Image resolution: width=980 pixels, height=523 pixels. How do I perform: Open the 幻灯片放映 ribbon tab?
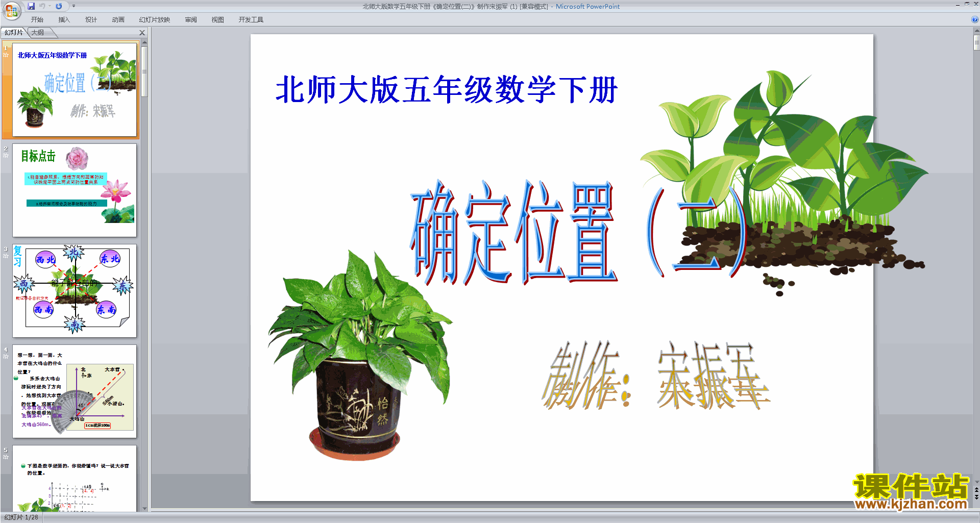(x=155, y=19)
